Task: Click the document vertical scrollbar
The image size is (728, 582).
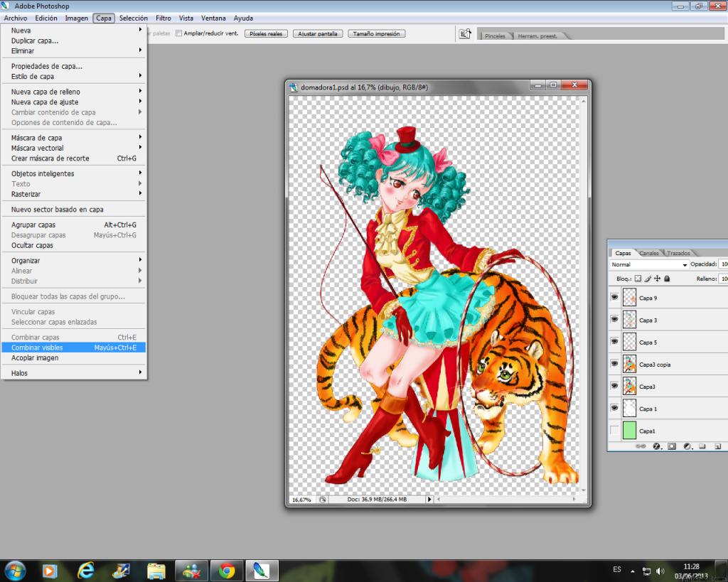Action: pos(584,294)
